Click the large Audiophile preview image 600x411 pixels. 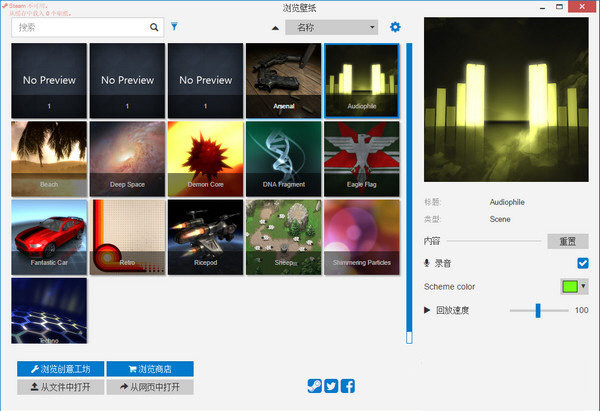(x=506, y=99)
